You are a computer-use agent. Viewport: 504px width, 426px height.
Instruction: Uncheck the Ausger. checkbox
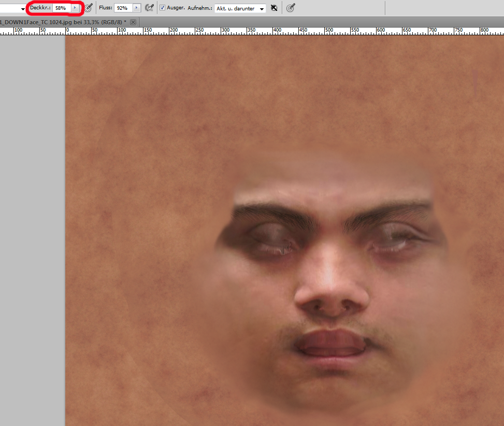162,8
